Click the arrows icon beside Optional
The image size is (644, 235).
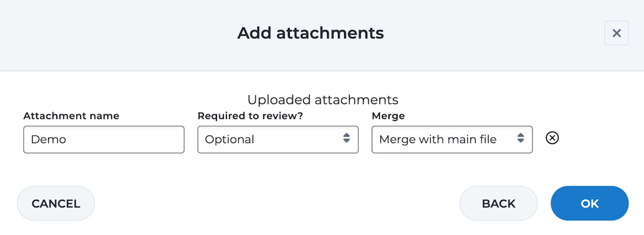(x=347, y=138)
